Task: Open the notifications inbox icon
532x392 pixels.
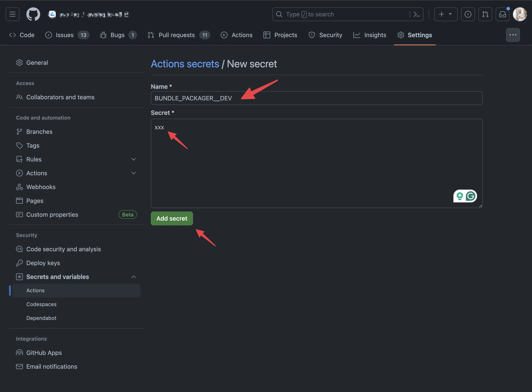Action: click(502, 14)
